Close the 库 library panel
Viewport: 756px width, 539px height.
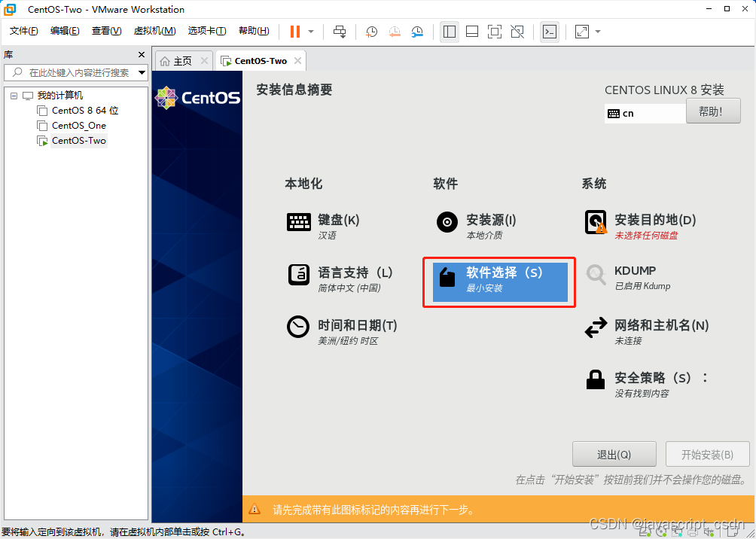(142, 54)
